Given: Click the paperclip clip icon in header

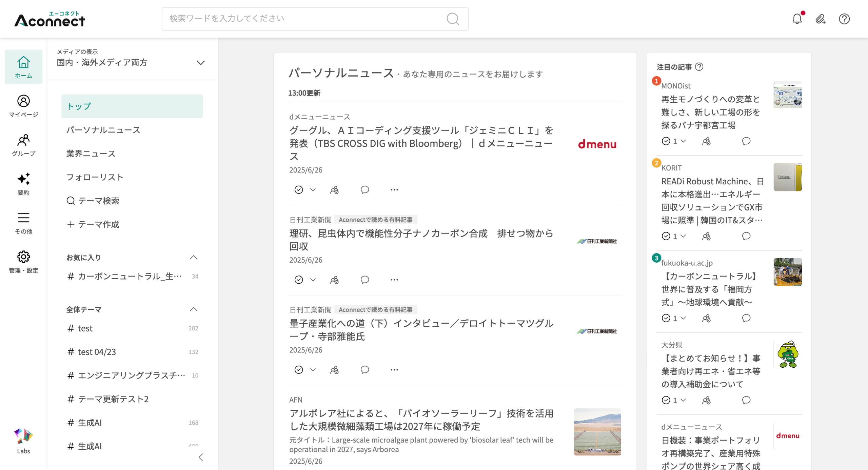Looking at the screenshot, I should pos(821,19).
